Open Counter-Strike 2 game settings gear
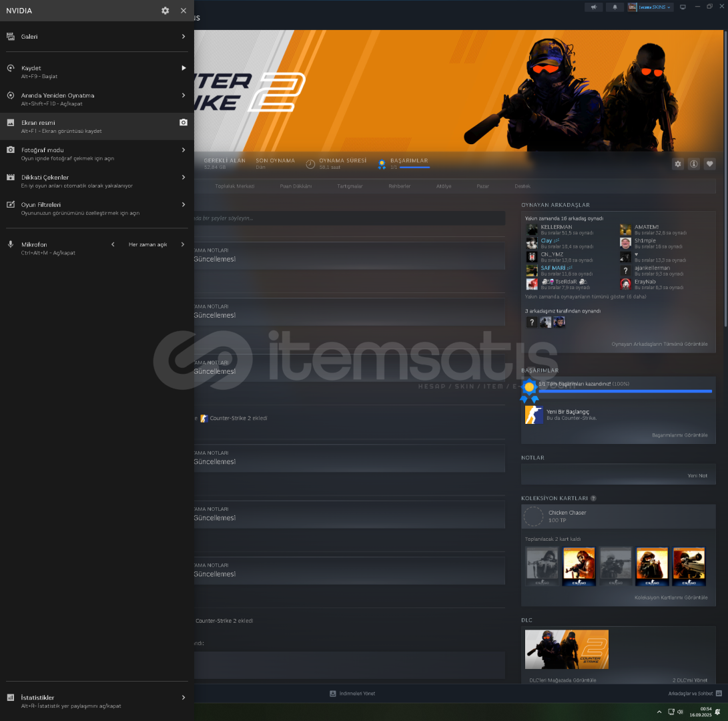This screenshot has width=728, height=721. tap(678, 164)
